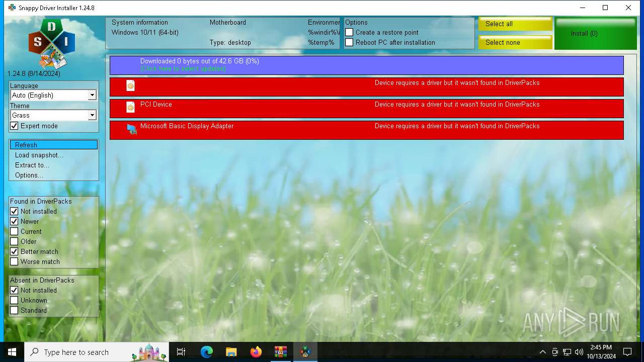Toggle the Expert mode checkbox
The width and height of the screenshot is (644, 362).
[x=14, y=126]
